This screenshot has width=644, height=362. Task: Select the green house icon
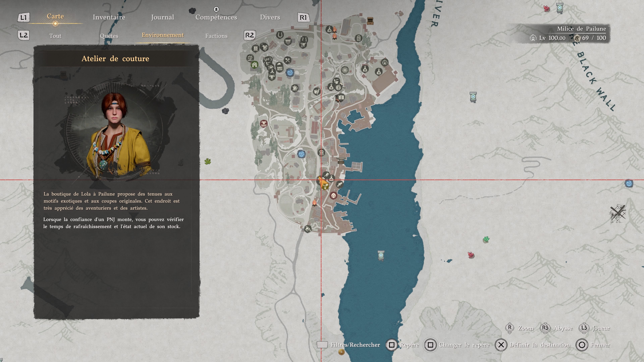click(x=255, y=65)
